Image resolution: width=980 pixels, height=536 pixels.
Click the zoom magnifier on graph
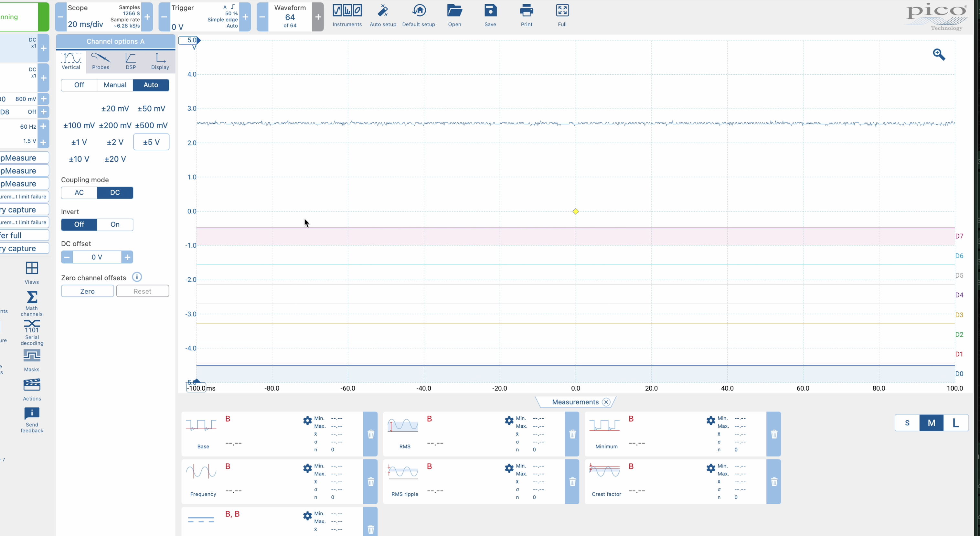pos(939,54)
